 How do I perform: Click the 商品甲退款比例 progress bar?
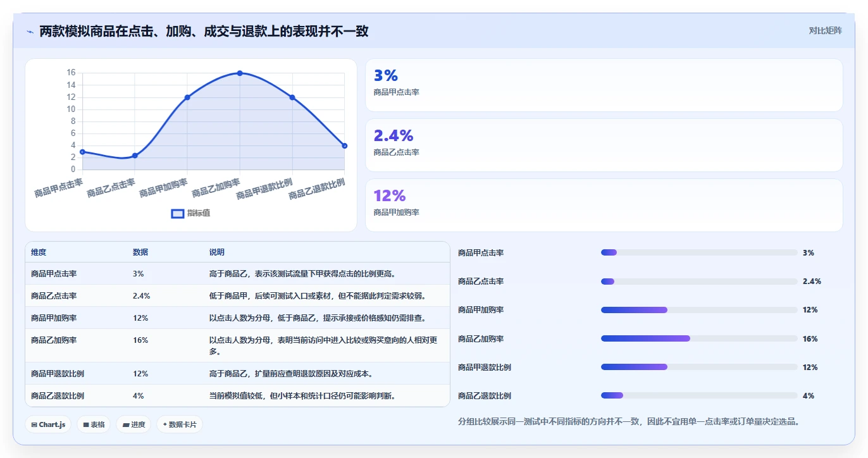coord(699,367)
